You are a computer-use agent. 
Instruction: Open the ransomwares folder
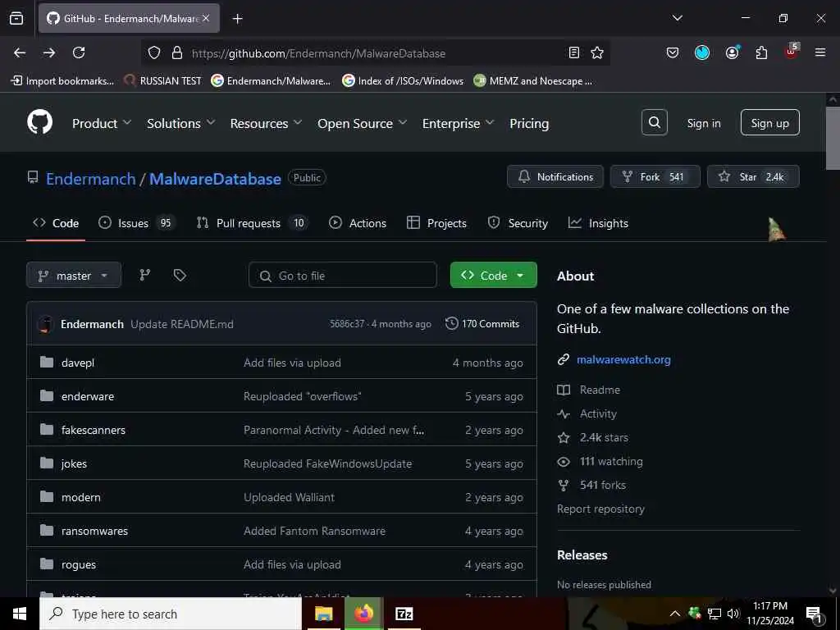94,531
